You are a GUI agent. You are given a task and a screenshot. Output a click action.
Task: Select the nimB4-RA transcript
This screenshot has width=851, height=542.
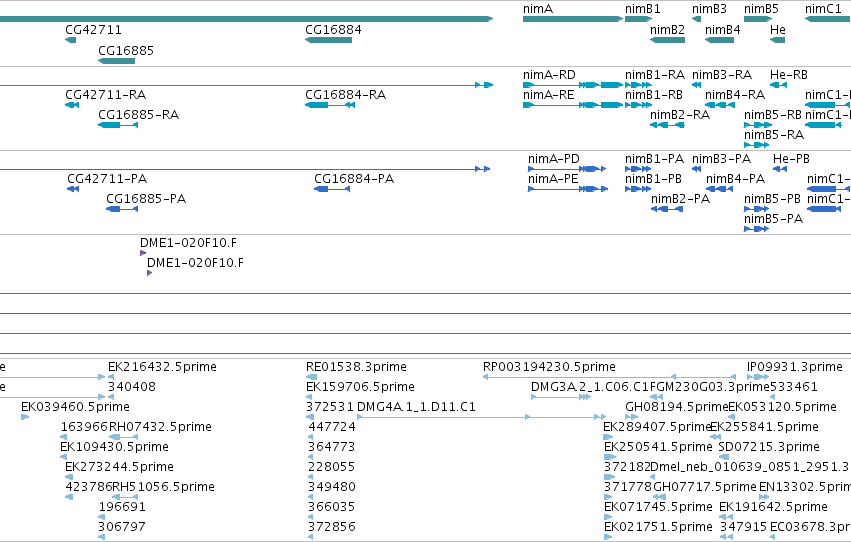point(720,105)
